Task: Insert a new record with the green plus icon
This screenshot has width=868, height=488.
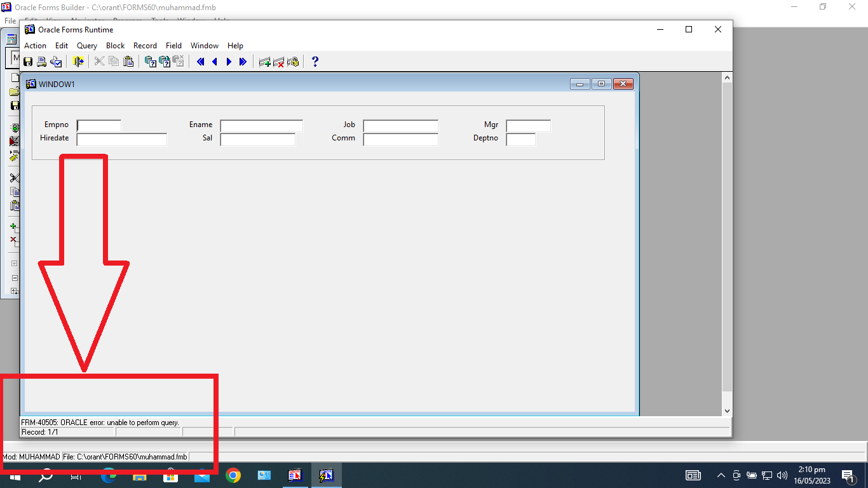Action: coord(265,62)
